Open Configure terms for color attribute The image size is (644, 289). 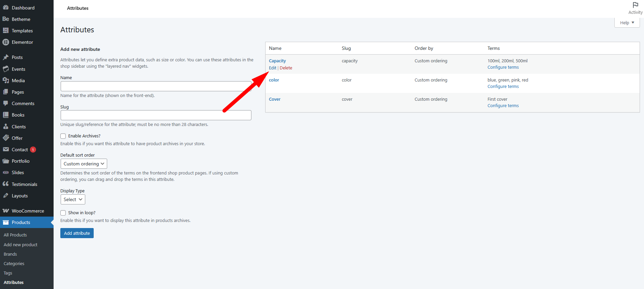point(503,87)
